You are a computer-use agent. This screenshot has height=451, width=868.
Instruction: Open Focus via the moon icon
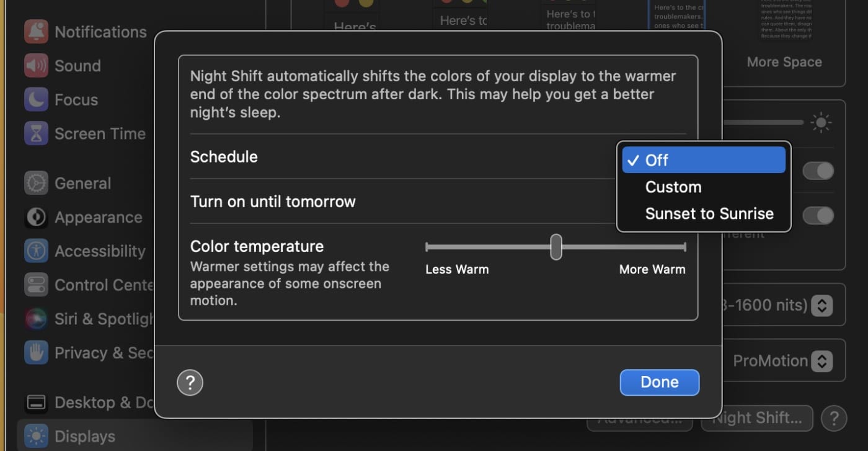pos(36,99)
